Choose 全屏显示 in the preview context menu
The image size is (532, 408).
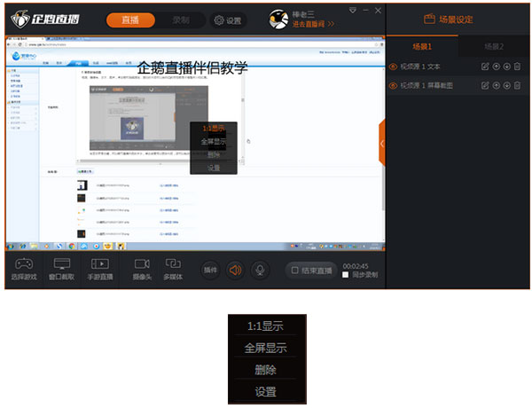(214, 142)
